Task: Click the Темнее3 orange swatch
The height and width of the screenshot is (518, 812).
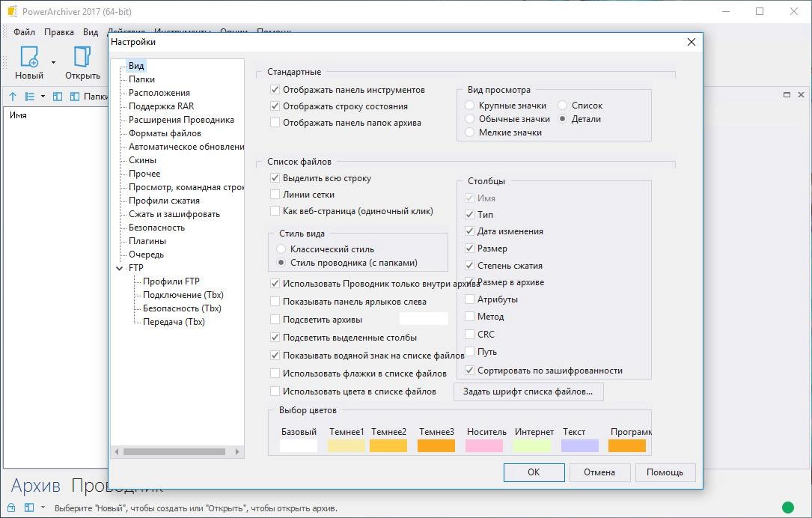Action: 436,445
